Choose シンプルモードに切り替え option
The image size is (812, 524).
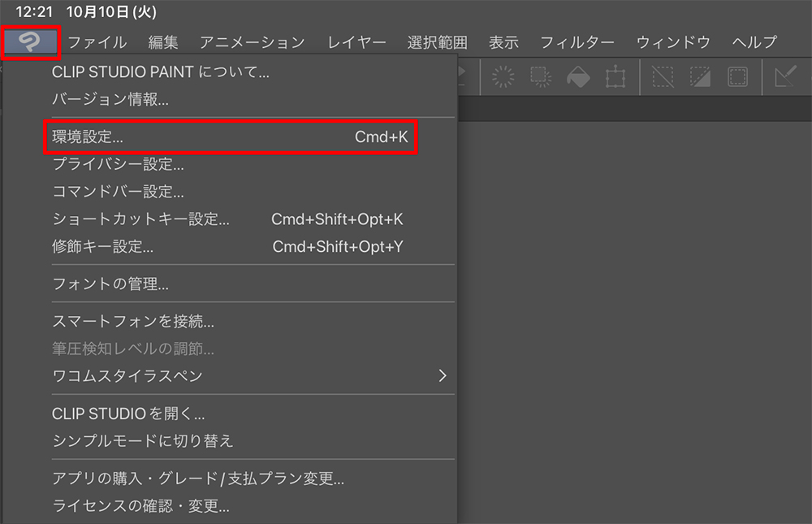point(142,440)
